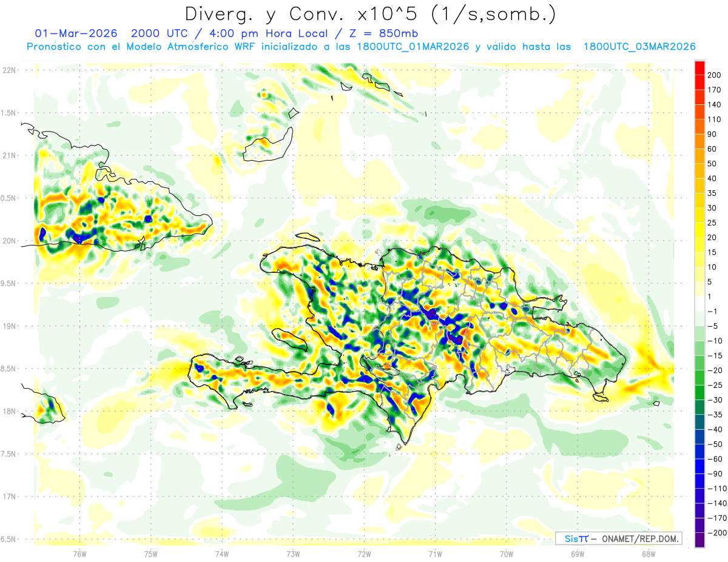Click the '17N' latitude label
Screen dimensions: 728x562
coord(9,497)
